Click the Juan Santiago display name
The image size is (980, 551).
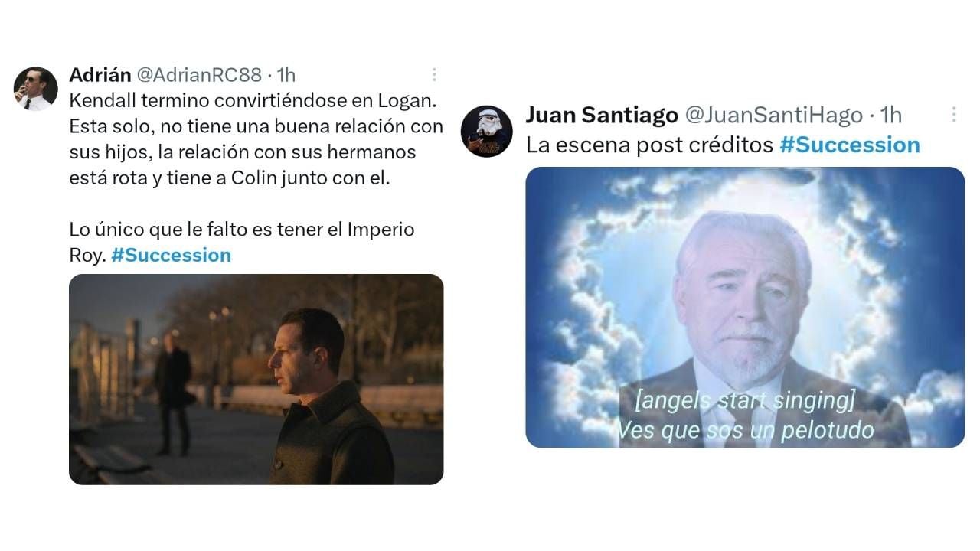pos(602,115)
